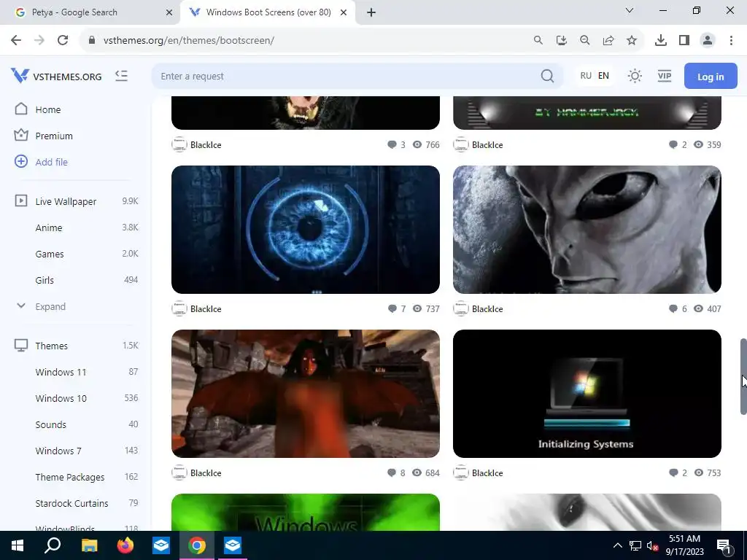The width and height of the screenshot is (747, 560).
Task: Click the VSTHEMES.ORG logo
Action: [56, 76]
